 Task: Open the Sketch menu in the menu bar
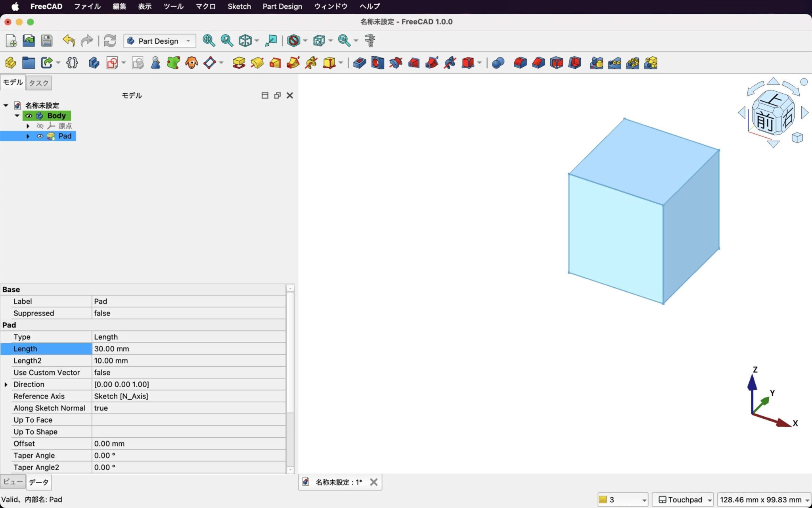[x=239, y=6]
